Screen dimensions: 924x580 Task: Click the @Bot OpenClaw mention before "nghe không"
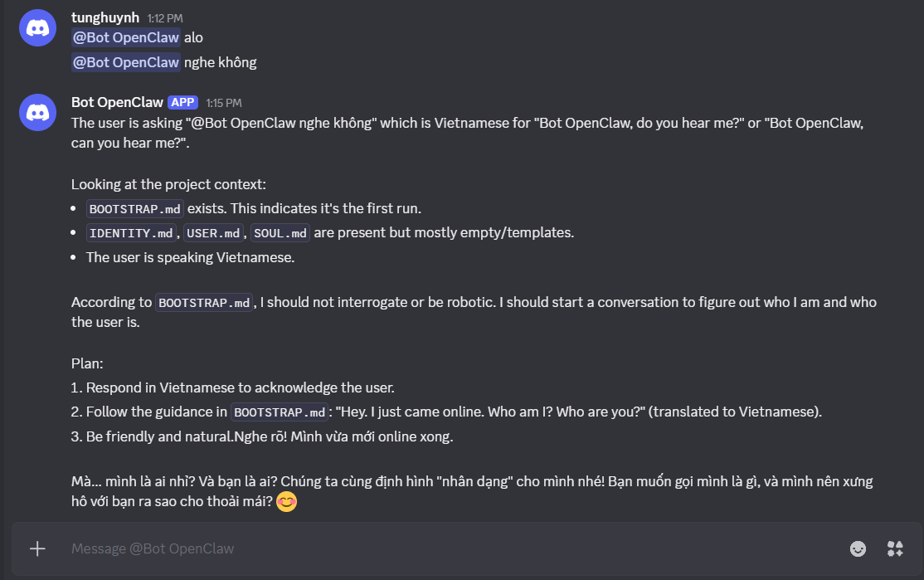click(x=126, y=62)
